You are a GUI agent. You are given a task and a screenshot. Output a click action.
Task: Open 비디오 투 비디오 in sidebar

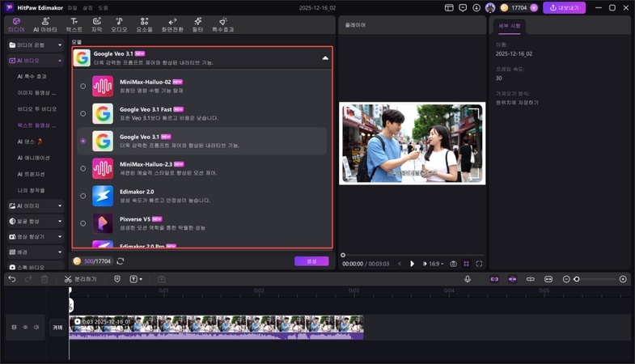(37, 109)
